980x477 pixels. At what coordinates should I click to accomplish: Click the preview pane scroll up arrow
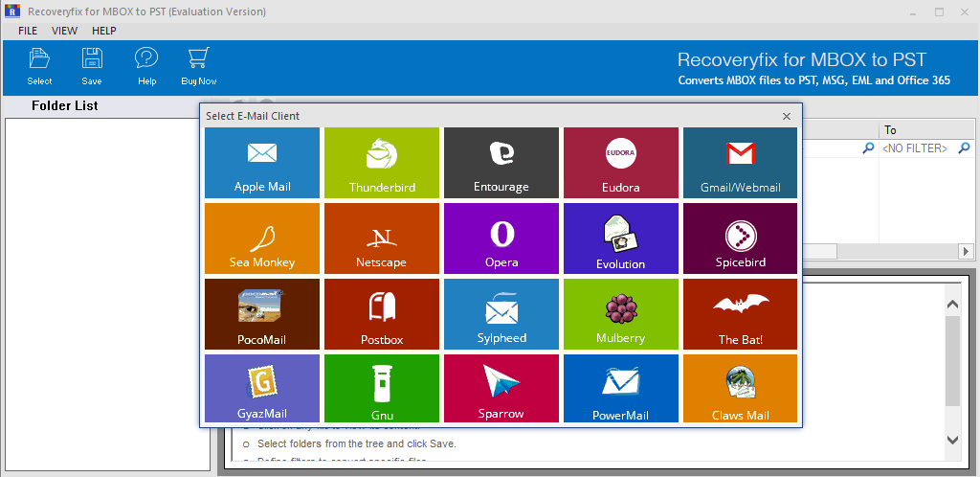pos(952,305)
